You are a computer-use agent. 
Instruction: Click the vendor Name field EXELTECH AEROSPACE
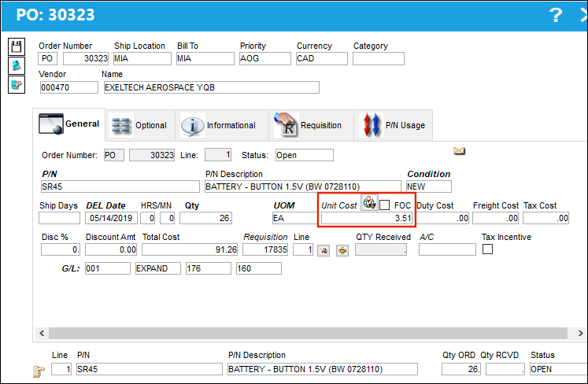coord(212,87)
